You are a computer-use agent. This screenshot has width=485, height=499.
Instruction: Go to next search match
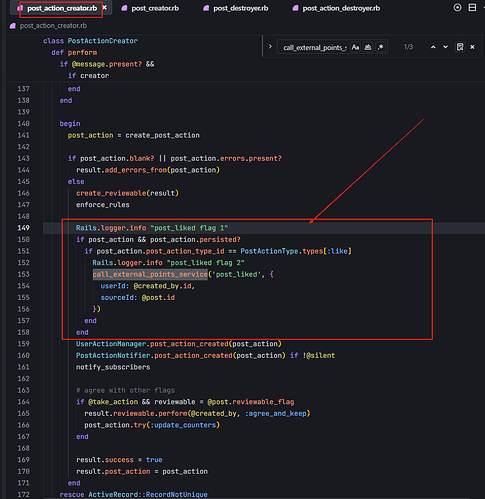click(x=445, y=47)
